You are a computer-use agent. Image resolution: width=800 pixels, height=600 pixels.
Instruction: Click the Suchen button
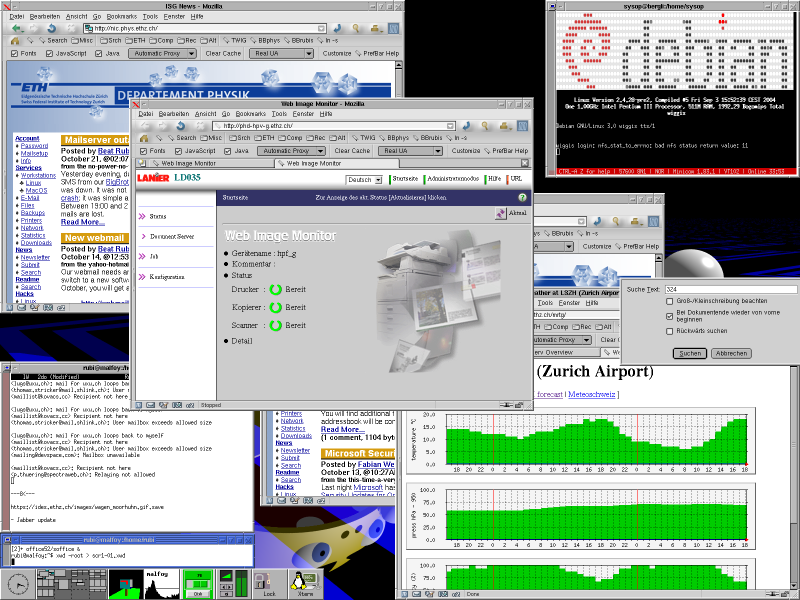[x=690, y=353]
